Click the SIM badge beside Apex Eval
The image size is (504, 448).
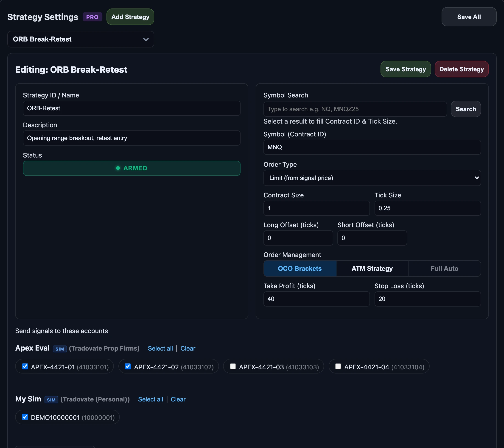point(60,349)
